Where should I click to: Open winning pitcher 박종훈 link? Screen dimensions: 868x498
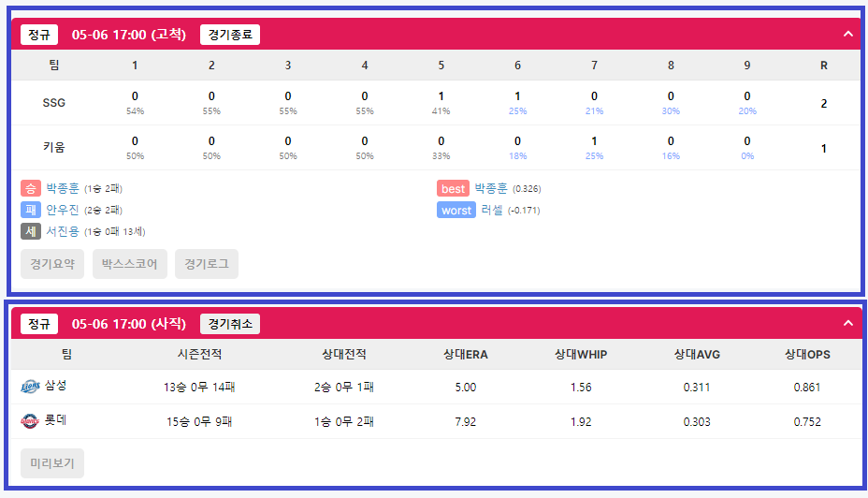pyautogui.click(x=63, y=188)
